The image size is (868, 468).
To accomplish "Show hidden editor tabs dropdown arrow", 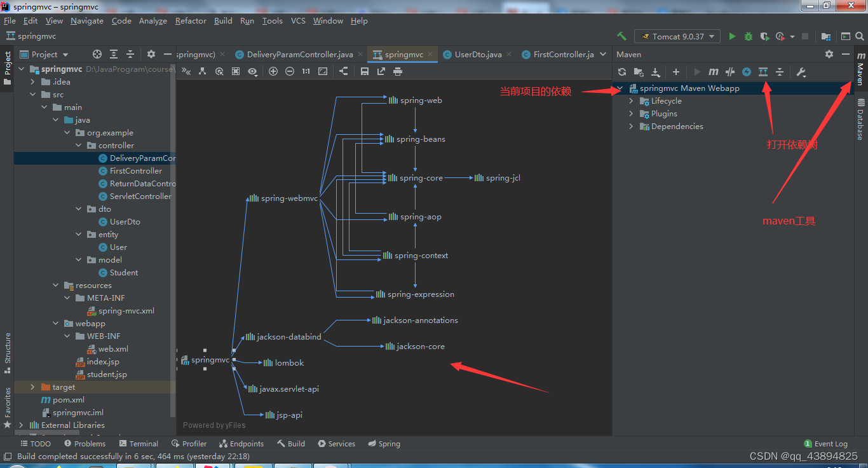I will point(602,54).
